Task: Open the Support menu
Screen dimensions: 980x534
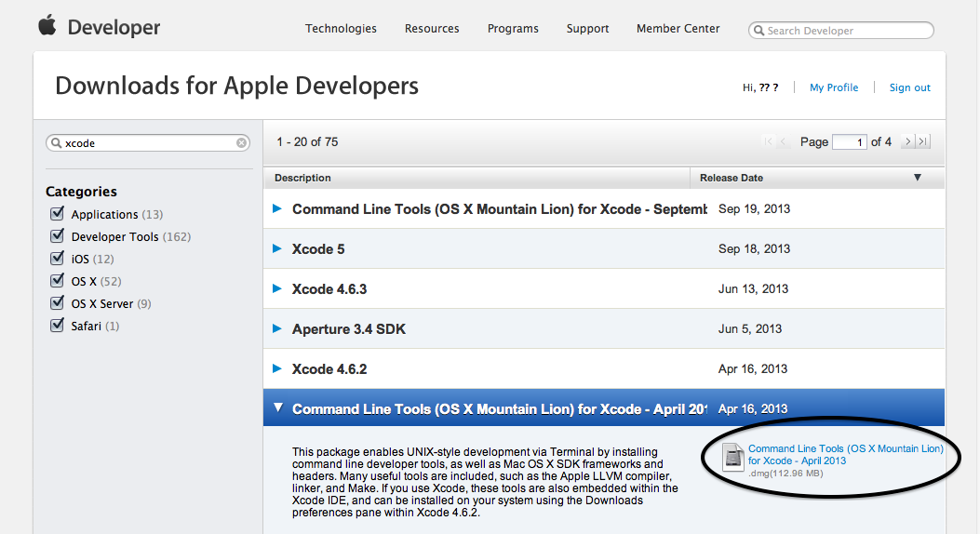Action: pyautogui.click(x=587, y=29)
